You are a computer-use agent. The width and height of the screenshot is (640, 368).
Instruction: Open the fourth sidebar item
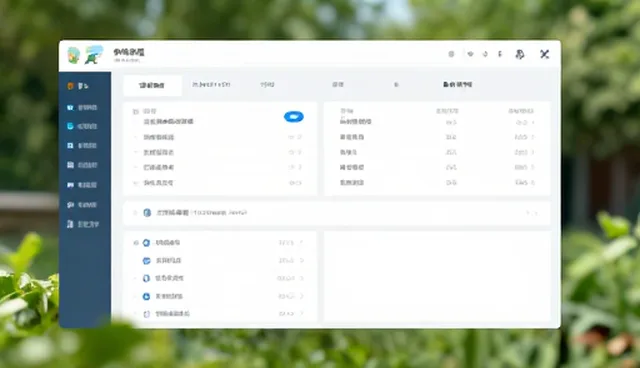click(x=82, y=146)
